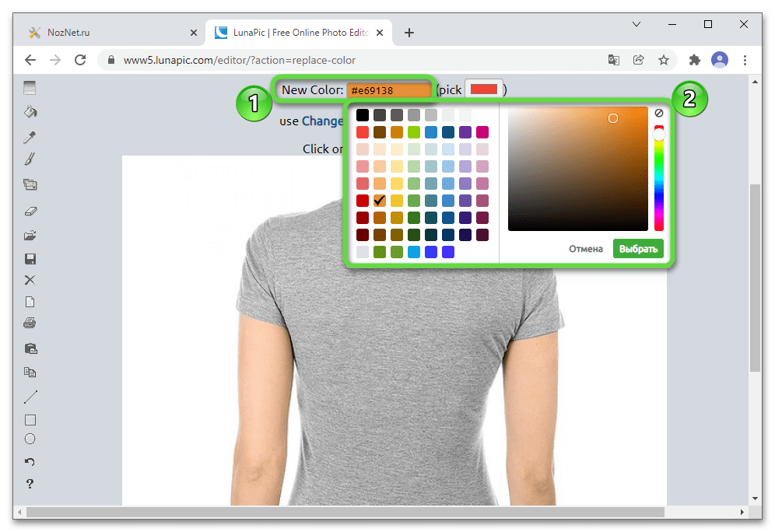Print the image with printer icon
The height and width of the screenshot is (532, 775).
pyautogui.click(x=30, y=323)
